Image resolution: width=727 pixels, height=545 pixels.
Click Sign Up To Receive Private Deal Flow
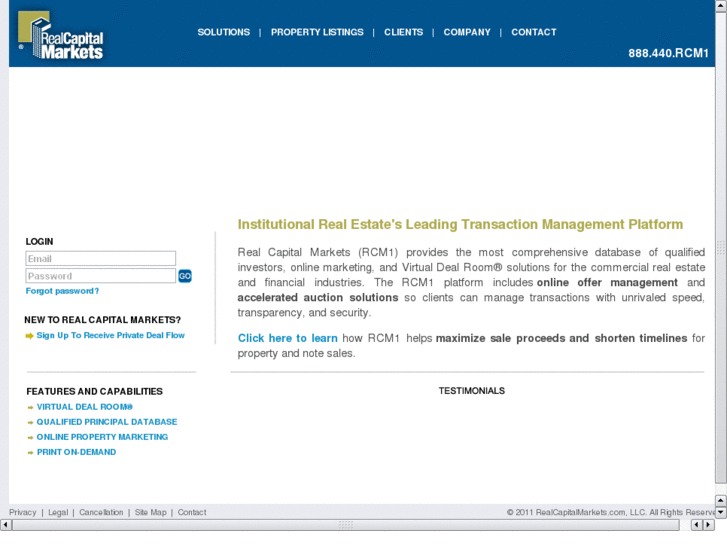[x=110, y=335]
